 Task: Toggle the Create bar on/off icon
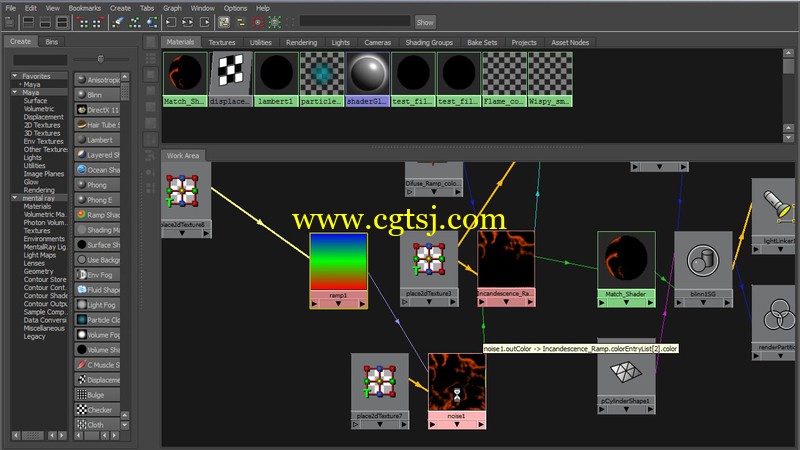[9, 22]
